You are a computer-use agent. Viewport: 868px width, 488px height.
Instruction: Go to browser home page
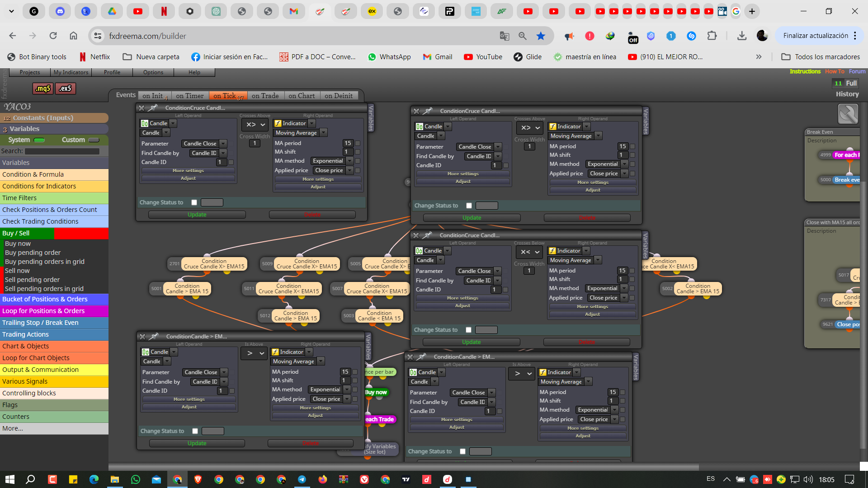click(73, 36)
